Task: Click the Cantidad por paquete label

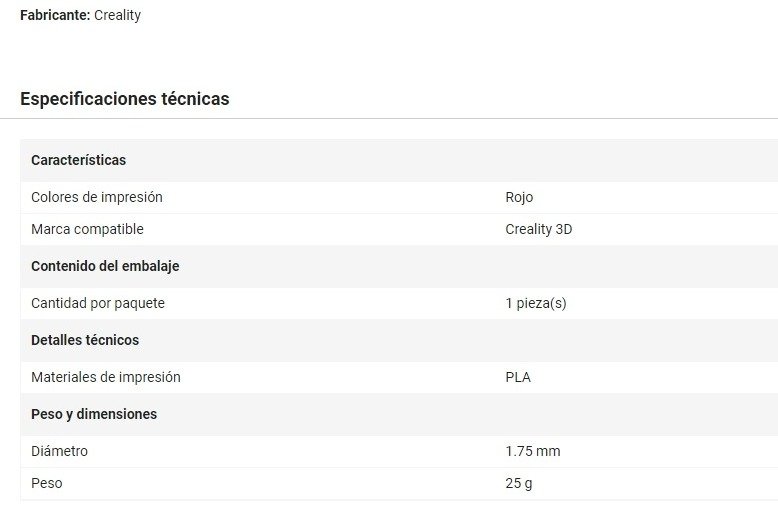Action: 98,303
